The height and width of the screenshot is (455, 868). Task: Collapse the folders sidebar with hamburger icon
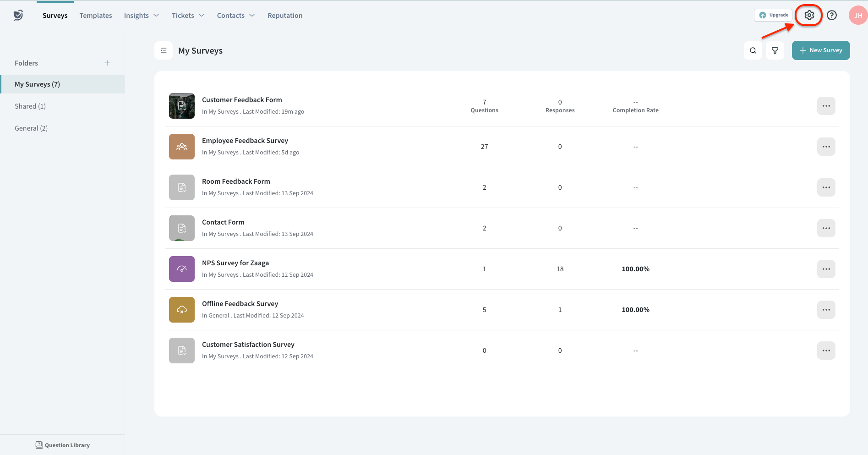tap(164, 50)
